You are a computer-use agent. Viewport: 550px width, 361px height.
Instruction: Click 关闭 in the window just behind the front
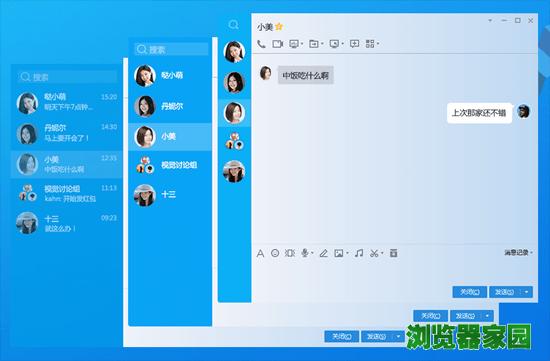point(431,316)
